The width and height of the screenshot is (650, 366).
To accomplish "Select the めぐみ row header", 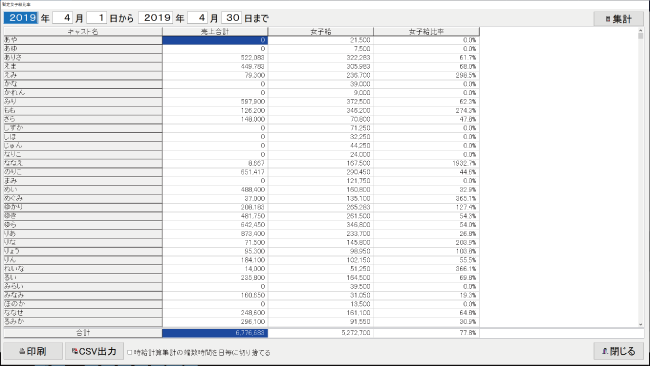I will (83, 199).
